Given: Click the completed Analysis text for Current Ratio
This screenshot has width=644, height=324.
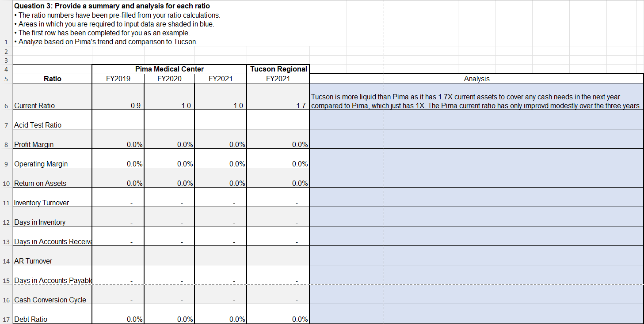Looking at the screenshot, I should click(x=476, y=102).
